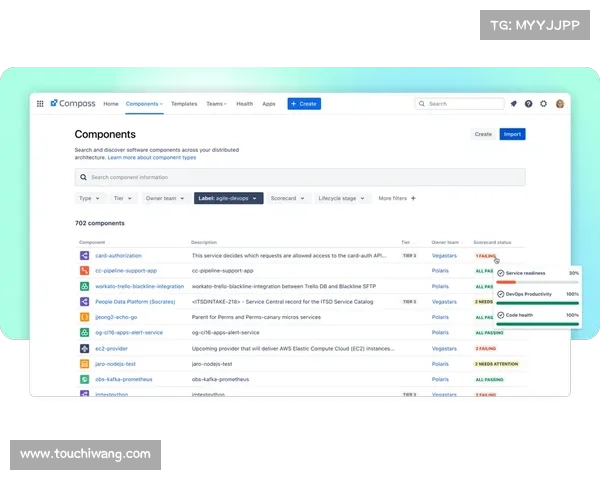Click the grey Create button near Import
This screenshot has height=480, width=600.
click(x=483, y=134)
